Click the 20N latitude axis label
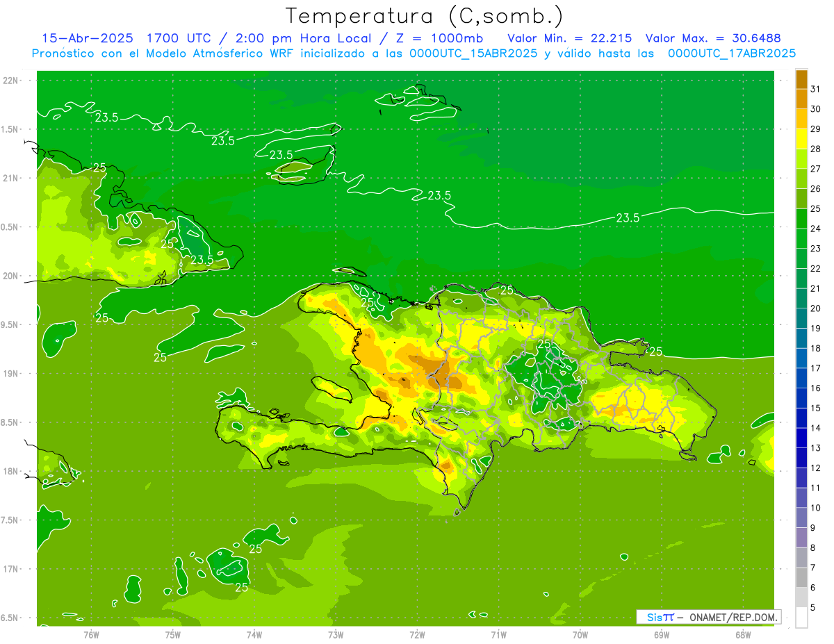Screen dimensions: 834x644 coord(10,276)
